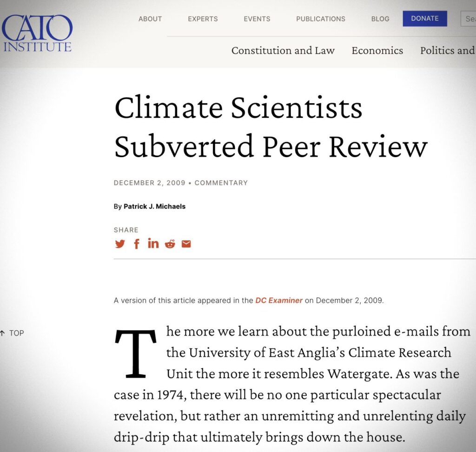Go to the Events page
476x452 pixels.
click(x=257, y=19)
